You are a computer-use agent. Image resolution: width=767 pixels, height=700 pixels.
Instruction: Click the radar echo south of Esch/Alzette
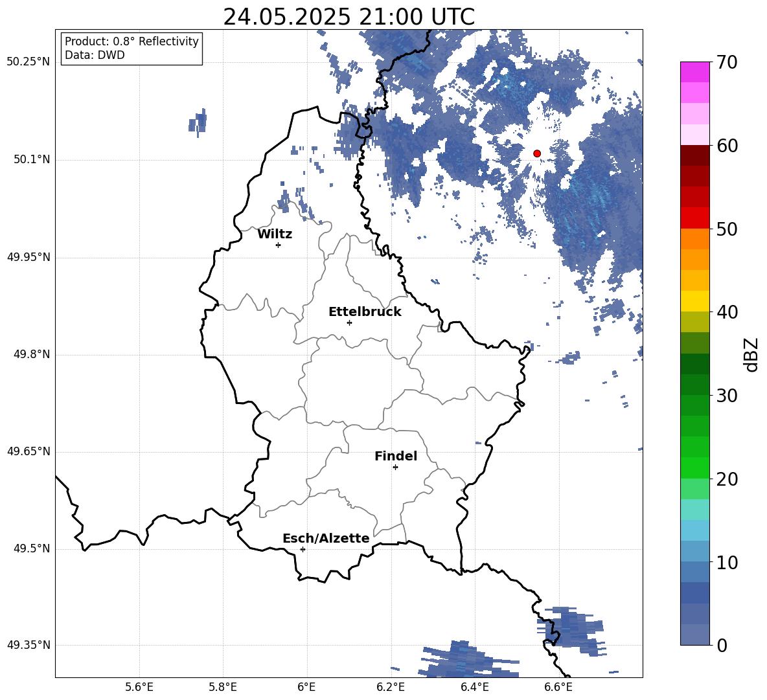[x=467, y=660]
